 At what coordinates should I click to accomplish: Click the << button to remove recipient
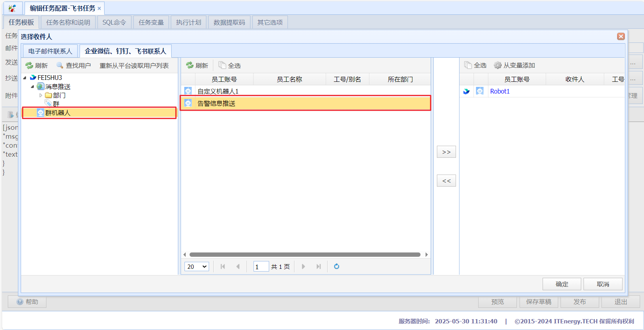[x=446, y=181]
